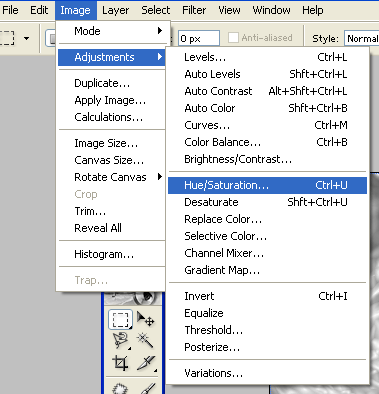Apply Equalize adjustment
Image resolution: width=379 pixels, height=394 pixels.
267,313
